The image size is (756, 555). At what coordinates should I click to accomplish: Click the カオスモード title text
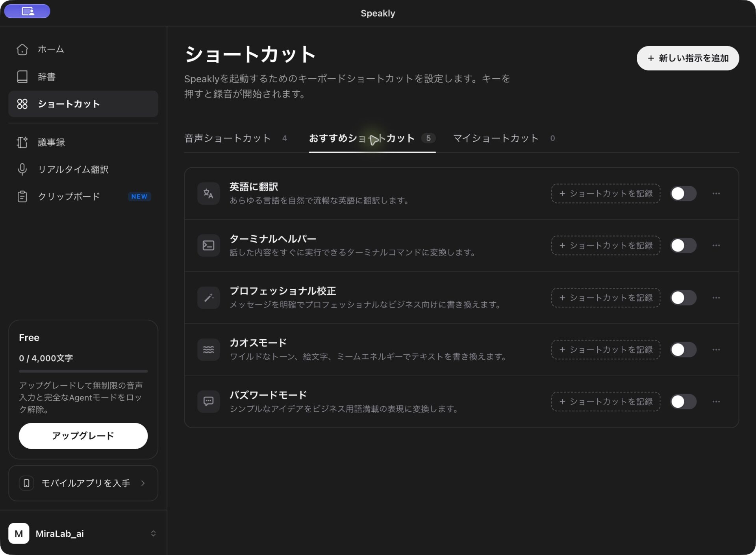(258, 343)
